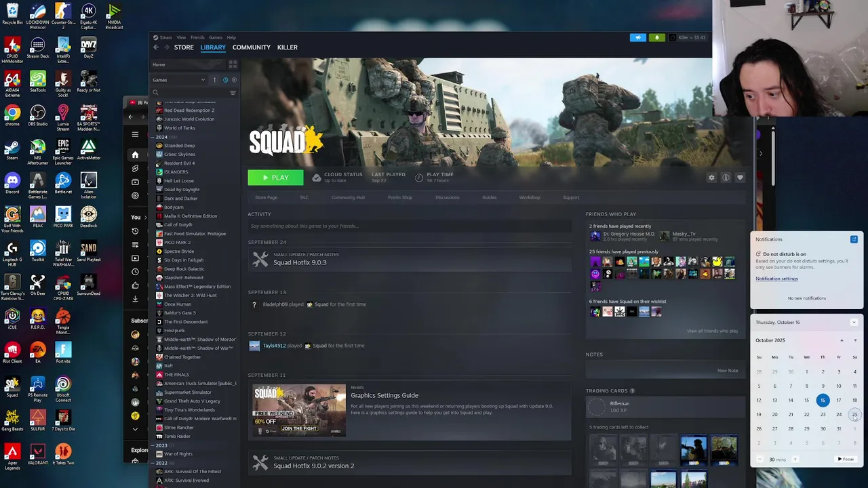Open the Games category dropdown
The image size is (868, 488).
pos(179,80)
